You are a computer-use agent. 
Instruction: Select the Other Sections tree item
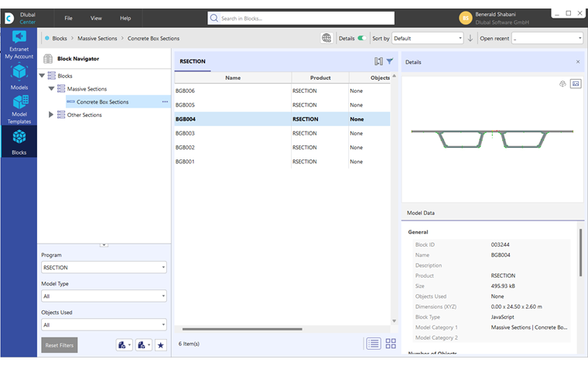84,115
